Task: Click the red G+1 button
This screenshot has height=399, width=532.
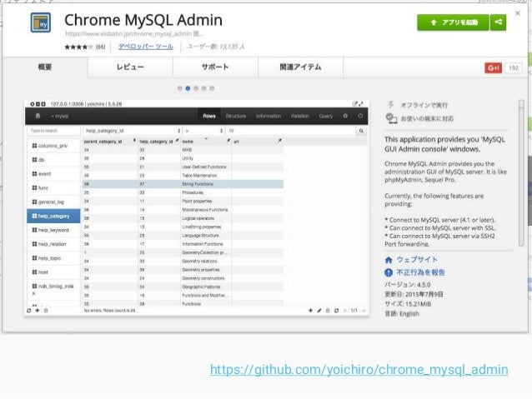Action: pyautogui.click(x=493, y=67)
